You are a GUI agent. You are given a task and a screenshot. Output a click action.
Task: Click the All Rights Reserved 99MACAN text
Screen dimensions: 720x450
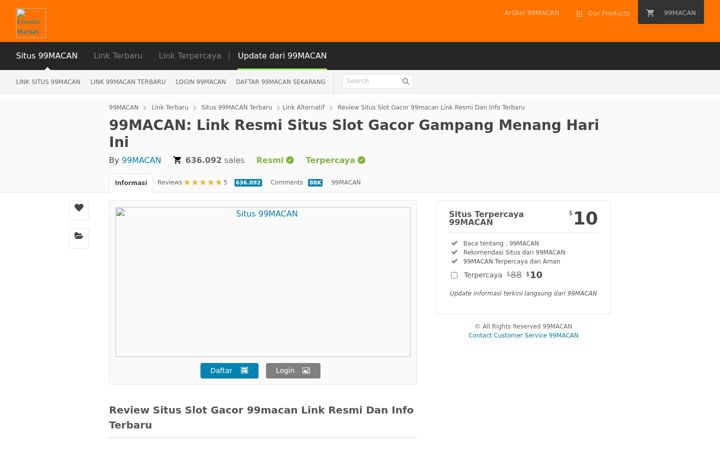[523, 326]
